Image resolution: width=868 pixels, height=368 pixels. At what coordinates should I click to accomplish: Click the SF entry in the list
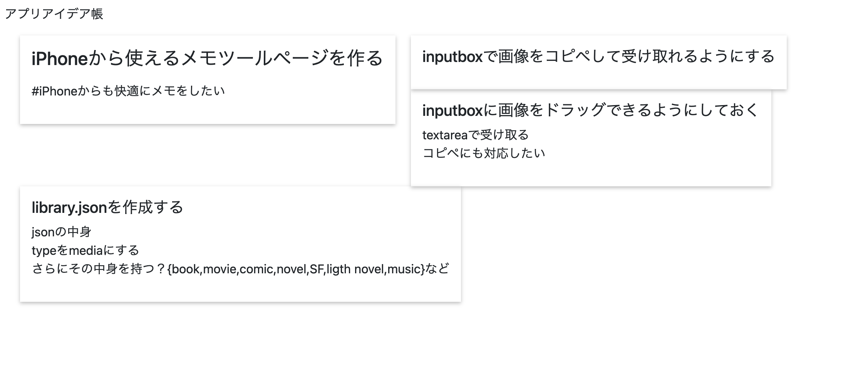(x=317, y=269)
